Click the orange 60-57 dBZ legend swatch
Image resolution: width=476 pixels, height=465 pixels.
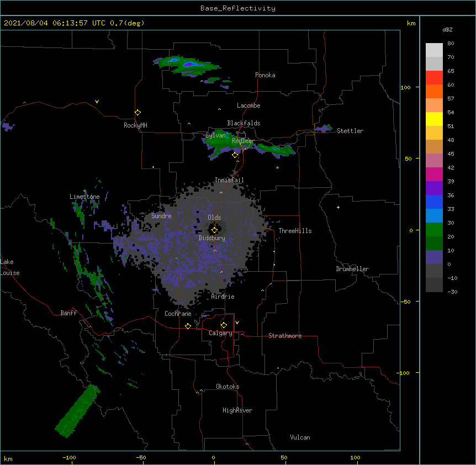[x=434, y=91]
